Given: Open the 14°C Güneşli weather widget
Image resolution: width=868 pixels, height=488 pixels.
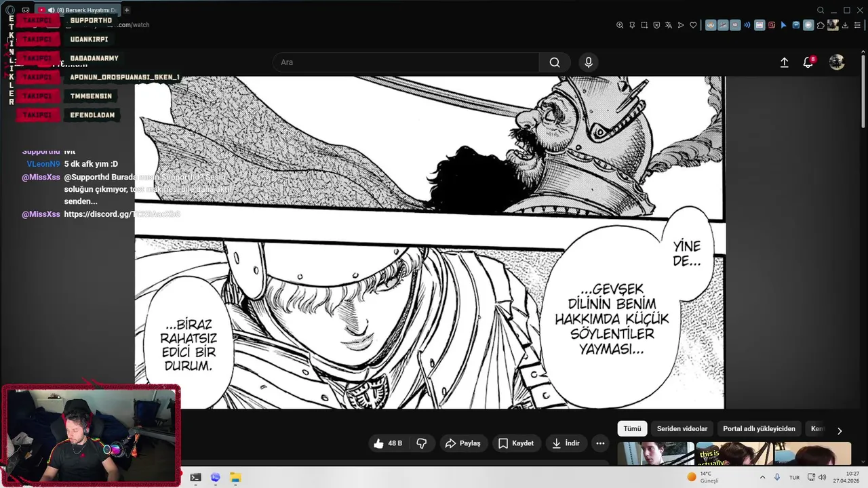Looking at the screenshot, I should [703, 477].
